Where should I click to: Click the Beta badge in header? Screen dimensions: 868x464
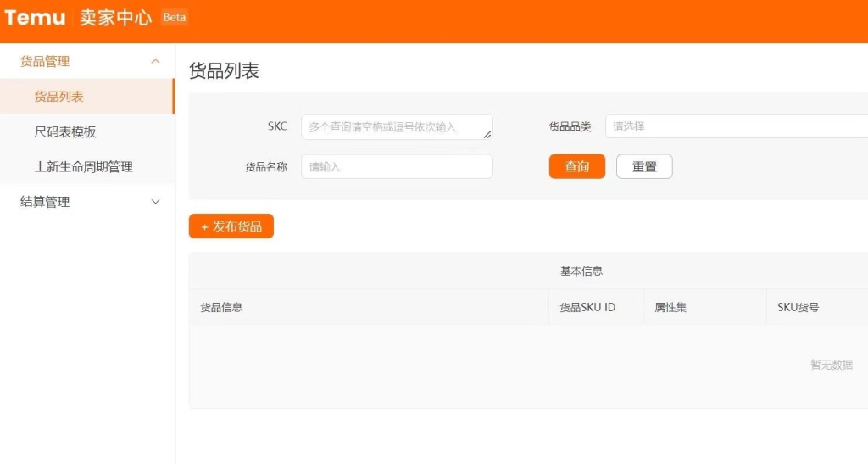(175, 18)
